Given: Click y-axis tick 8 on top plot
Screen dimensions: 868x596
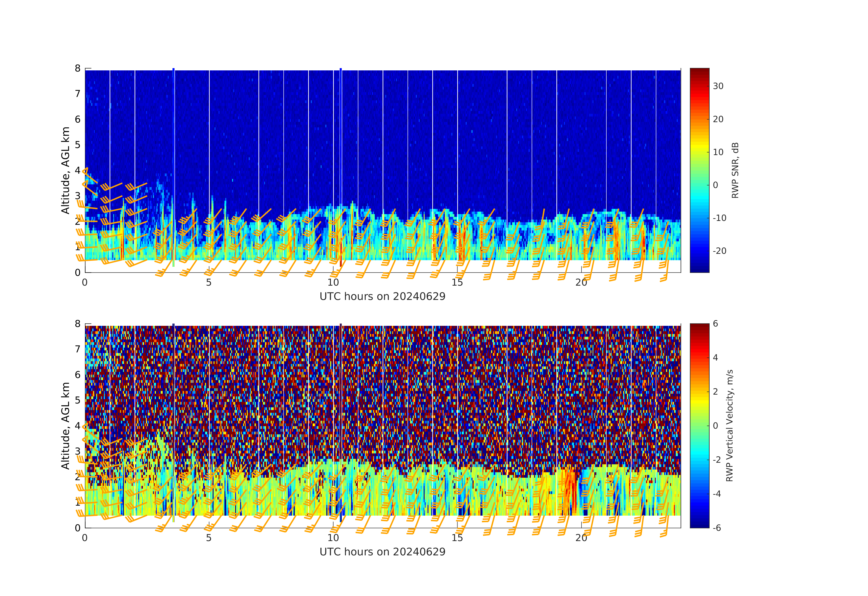Looking at the screenshot, I should coord(78,68).
